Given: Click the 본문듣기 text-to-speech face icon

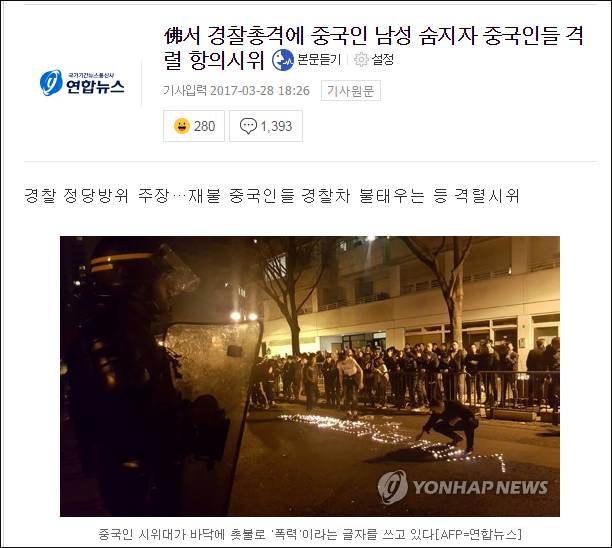Looking at the screenshot, I should tap(283, 60).
